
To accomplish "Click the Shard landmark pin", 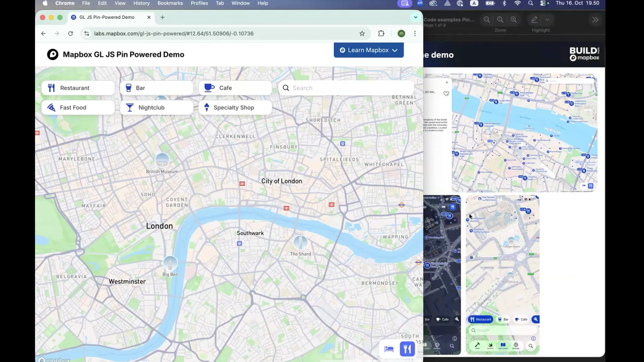I will [300, 242].
